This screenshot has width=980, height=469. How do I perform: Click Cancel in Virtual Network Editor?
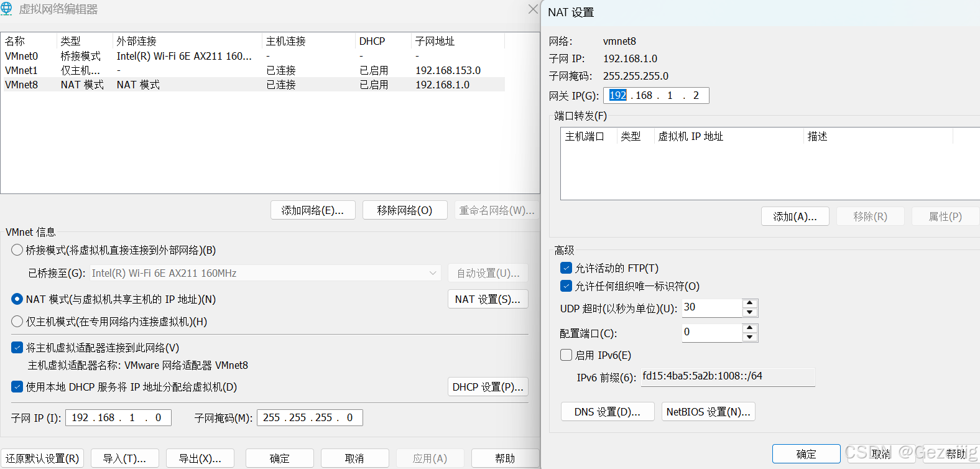tap(354, 458)
